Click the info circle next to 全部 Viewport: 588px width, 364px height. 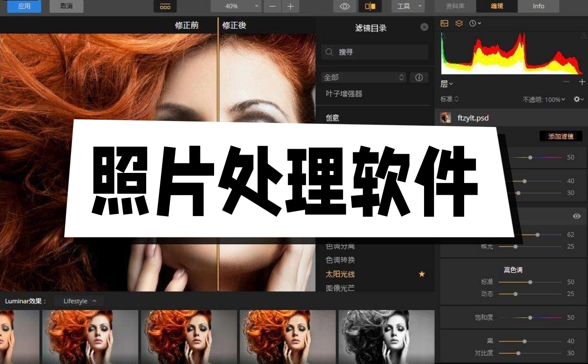click(x=419, y=77)
